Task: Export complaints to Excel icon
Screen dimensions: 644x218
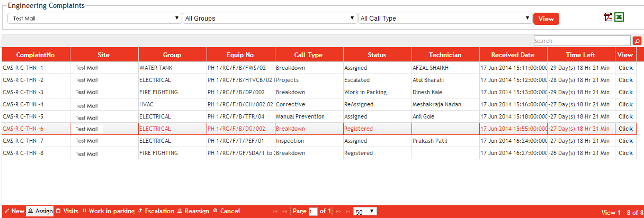Action: point(619,17)
